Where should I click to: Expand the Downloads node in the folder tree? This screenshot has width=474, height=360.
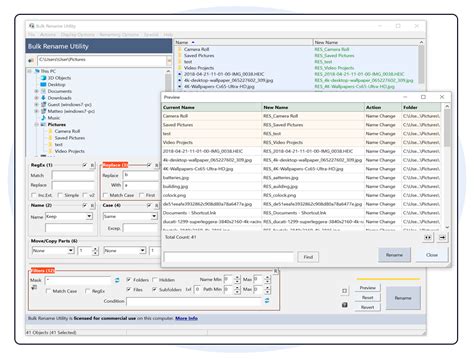pos(36,98)
